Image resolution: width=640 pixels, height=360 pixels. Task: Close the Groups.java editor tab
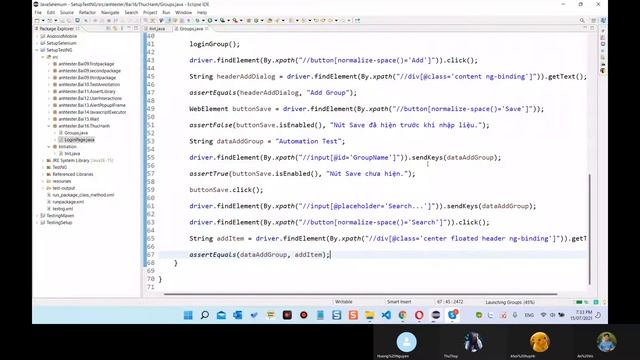pos(207,29)
